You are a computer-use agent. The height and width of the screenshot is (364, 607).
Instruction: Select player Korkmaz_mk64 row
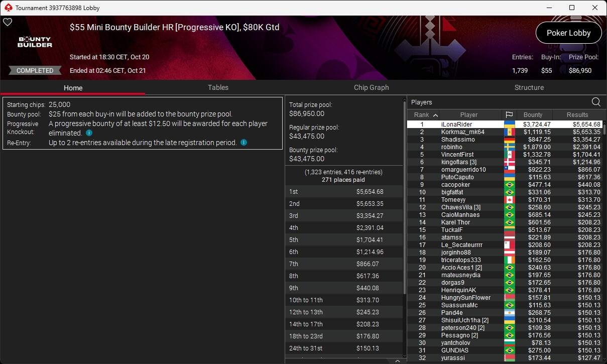(504, 132)
